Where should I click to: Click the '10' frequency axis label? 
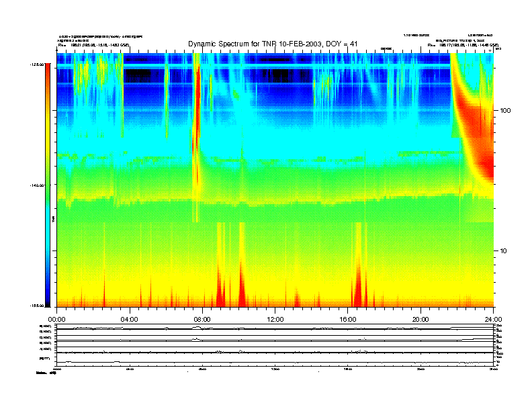504,251
